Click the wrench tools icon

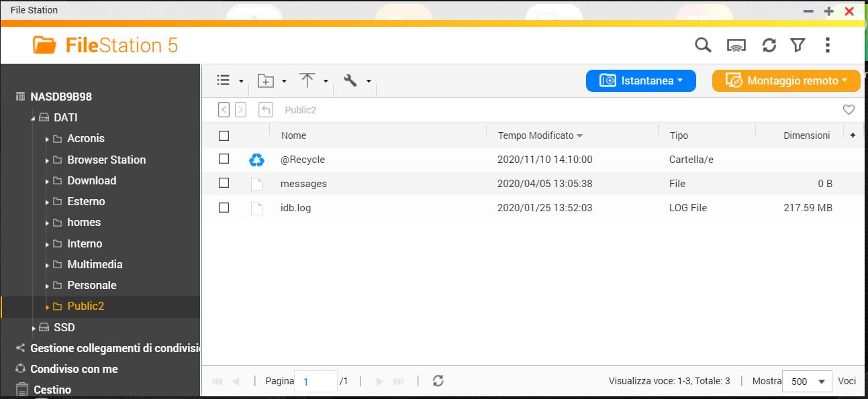click(x=350, y=80)
